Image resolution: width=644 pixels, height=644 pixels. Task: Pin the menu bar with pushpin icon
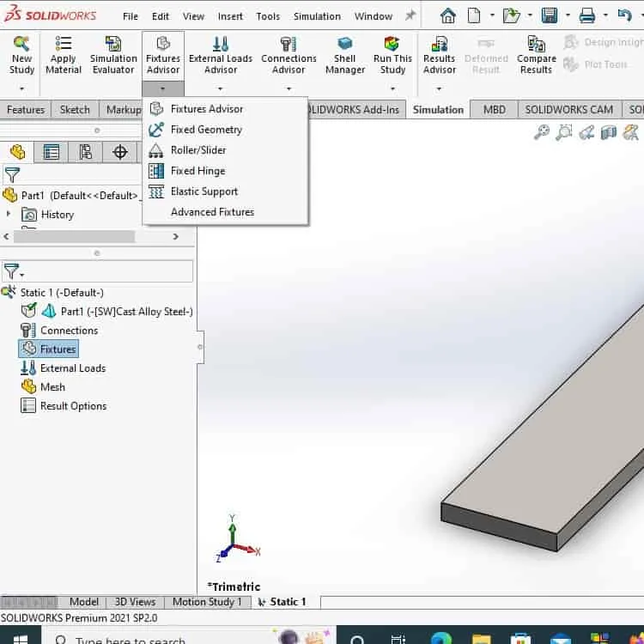410,15
